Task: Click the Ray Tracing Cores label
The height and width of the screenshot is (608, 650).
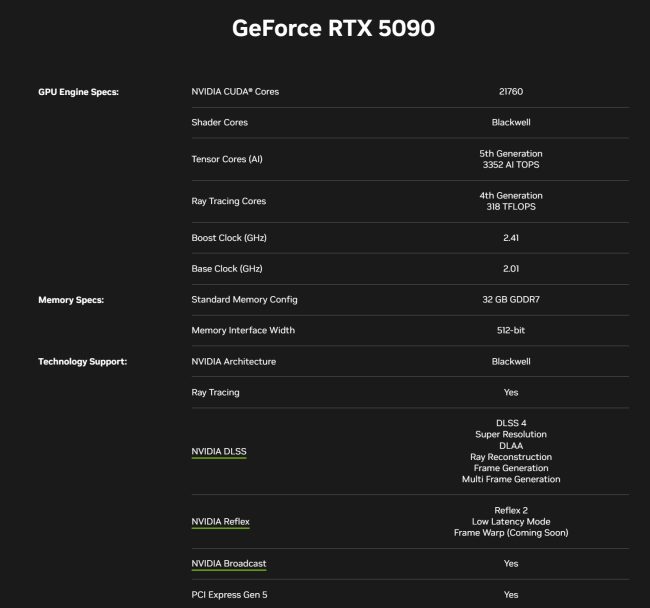Action: tap(228, 201)
